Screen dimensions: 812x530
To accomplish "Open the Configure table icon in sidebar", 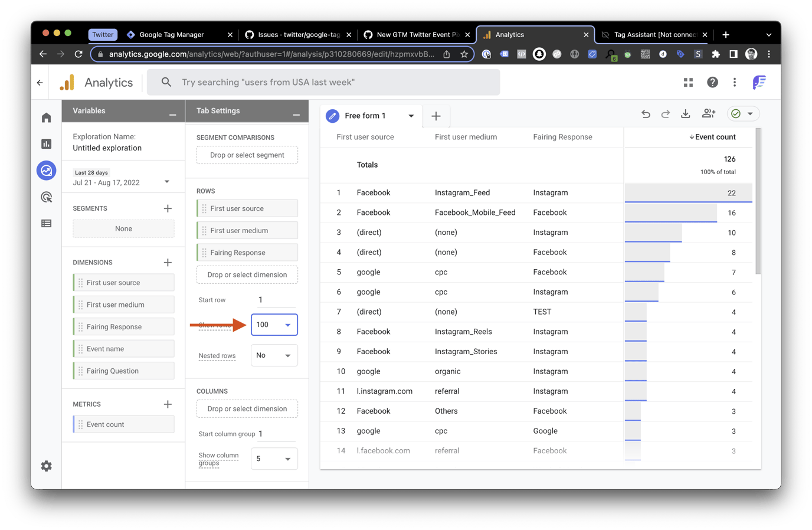I will coord(47,224).
